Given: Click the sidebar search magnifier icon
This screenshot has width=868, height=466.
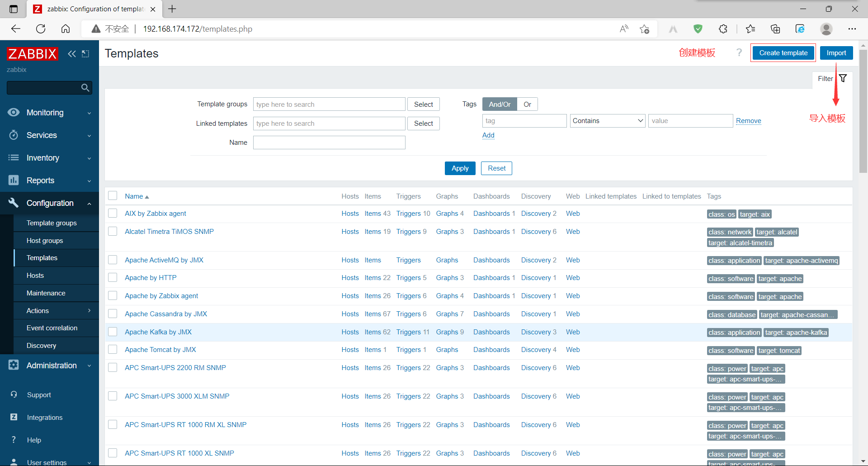Looking at the screenshot, I should click(85, 88).
